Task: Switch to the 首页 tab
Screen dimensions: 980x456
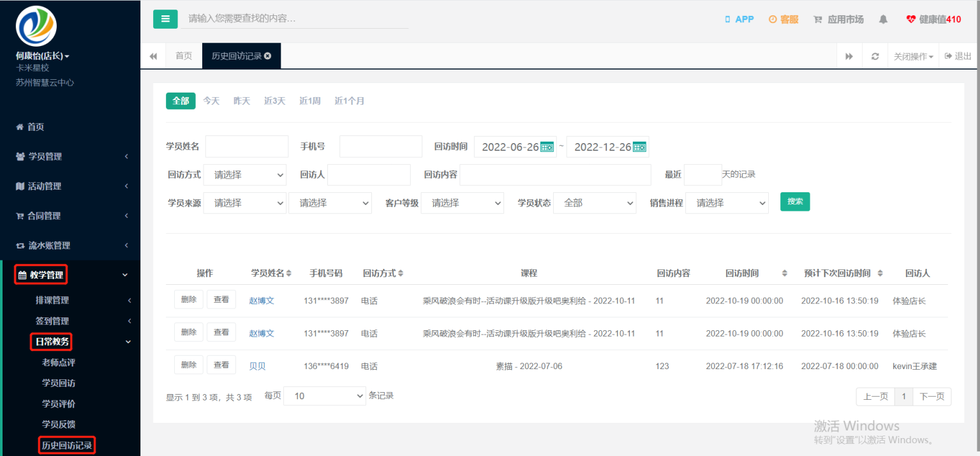Action: tap(184, 56)
